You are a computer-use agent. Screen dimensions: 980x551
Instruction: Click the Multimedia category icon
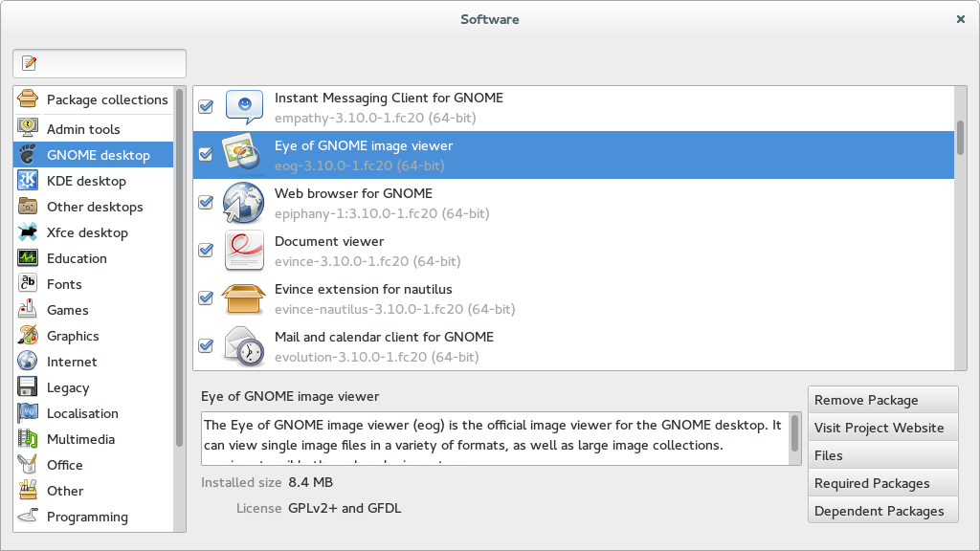29,439
